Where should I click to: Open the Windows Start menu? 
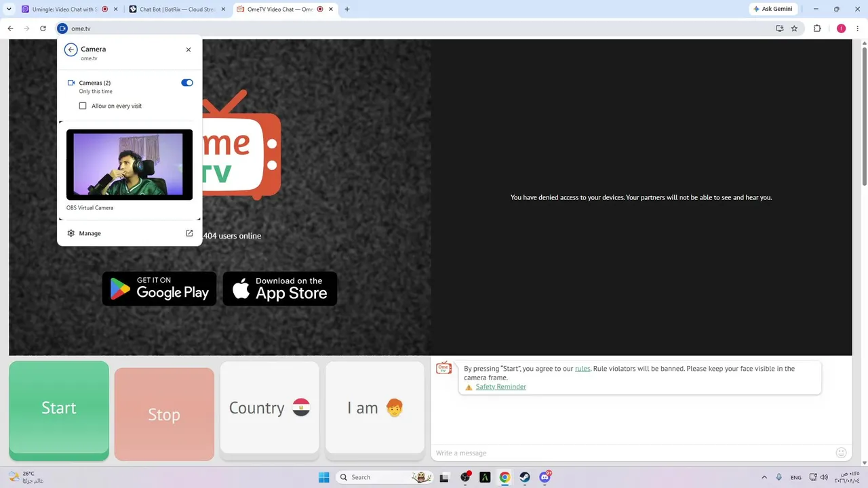pyautogui.click(x=323, y=477)
